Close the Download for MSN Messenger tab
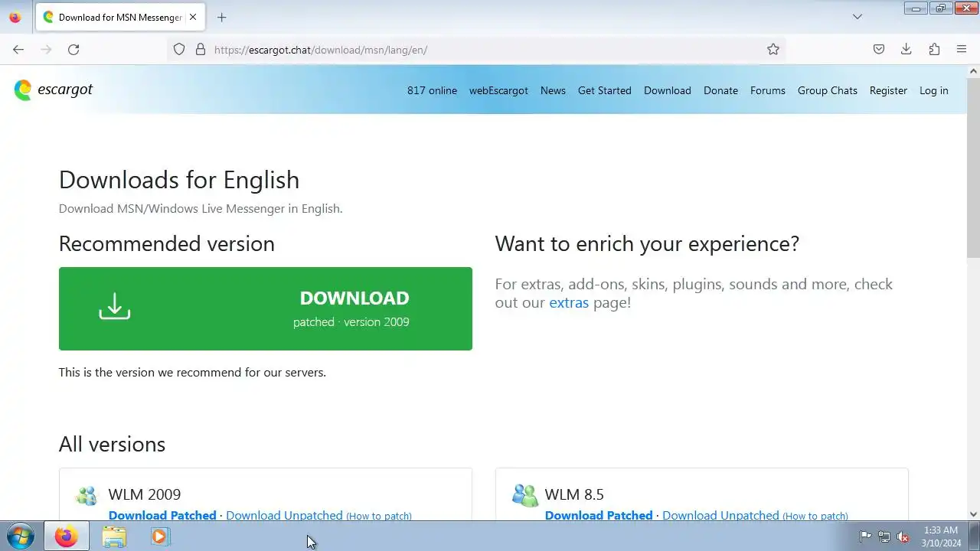The image size is (980, 551). click(193, 17)
